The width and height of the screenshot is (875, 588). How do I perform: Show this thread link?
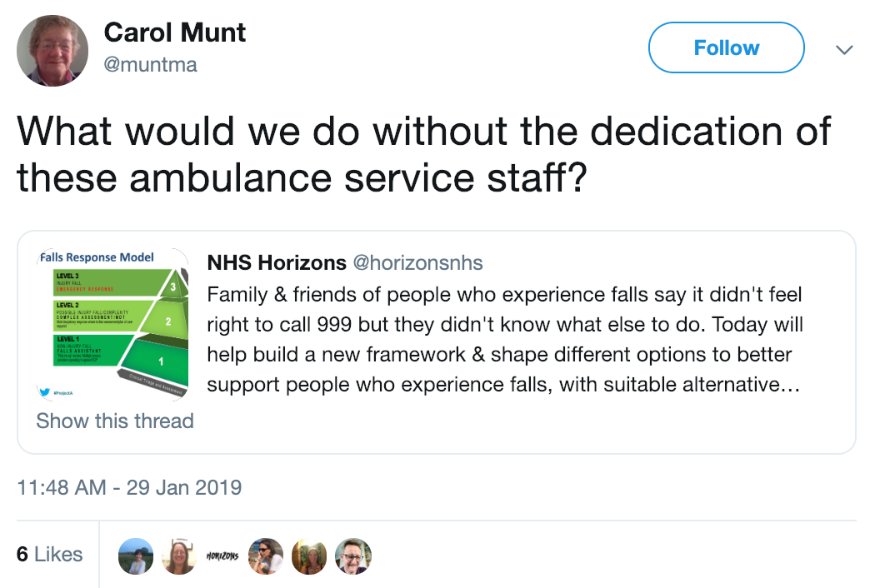(115, 421)
